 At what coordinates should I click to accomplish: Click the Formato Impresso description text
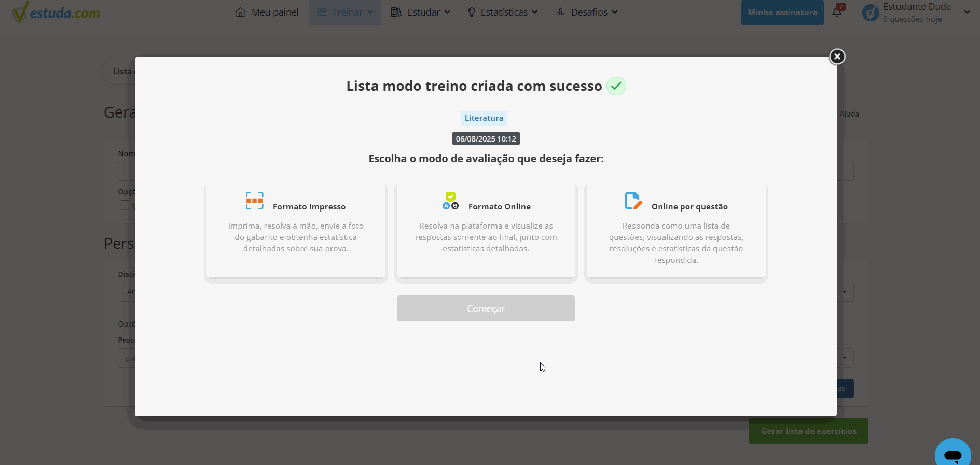(296, 237)
